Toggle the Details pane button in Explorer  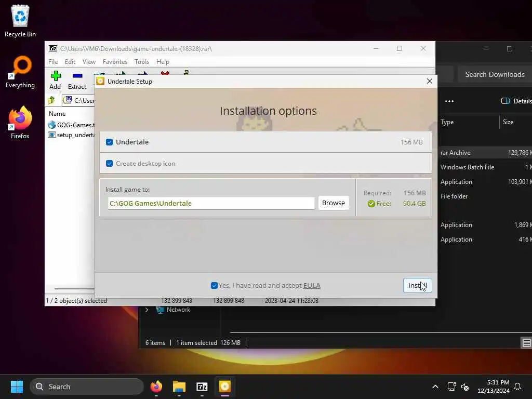tap(516, 101)
